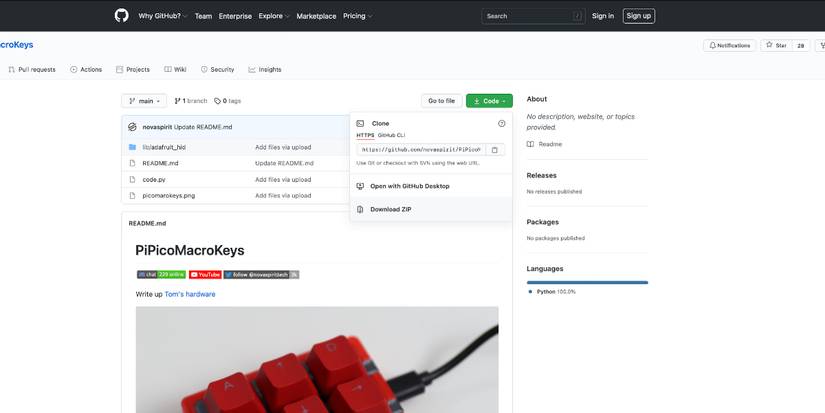Image resolution: width=825 pixels, height=413 pixels.
Task: Click Sign in
Action: [x=602, y=16]
